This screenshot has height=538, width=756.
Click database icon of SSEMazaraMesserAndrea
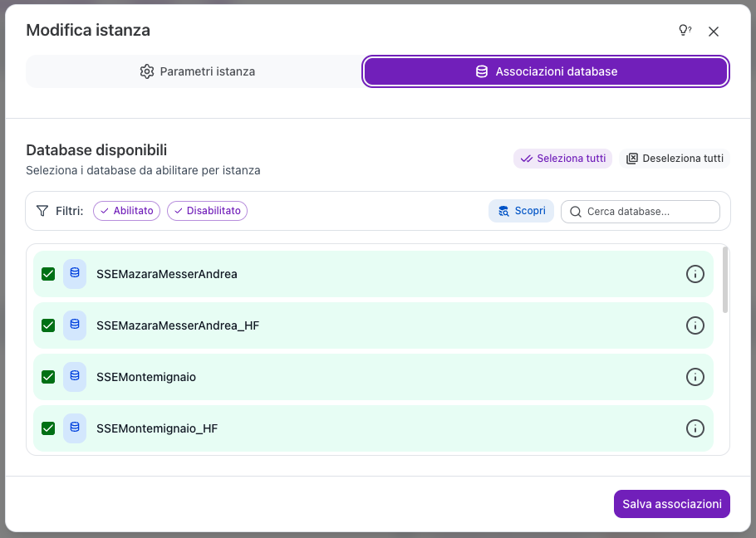pos(75,274)
